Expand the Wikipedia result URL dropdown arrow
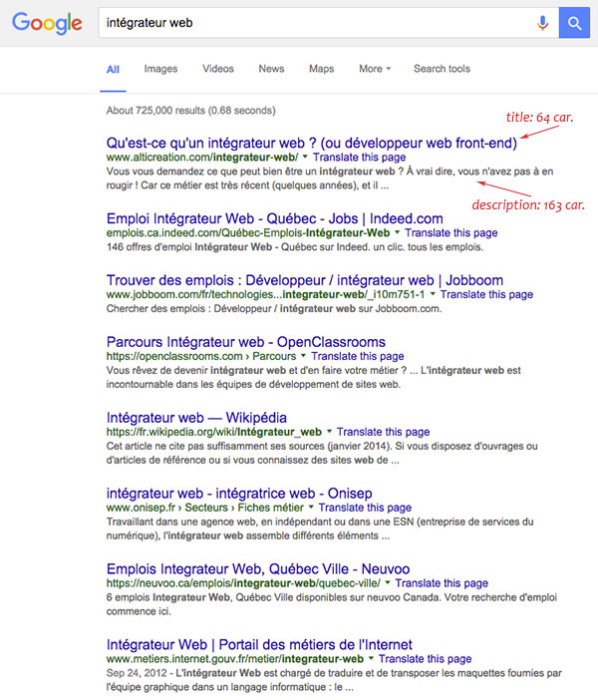Viewport: 598px width, 700px height. pos(331,432)
